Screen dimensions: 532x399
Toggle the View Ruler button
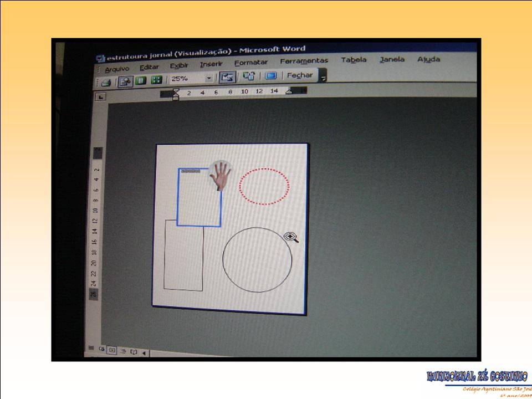(227, 77)
